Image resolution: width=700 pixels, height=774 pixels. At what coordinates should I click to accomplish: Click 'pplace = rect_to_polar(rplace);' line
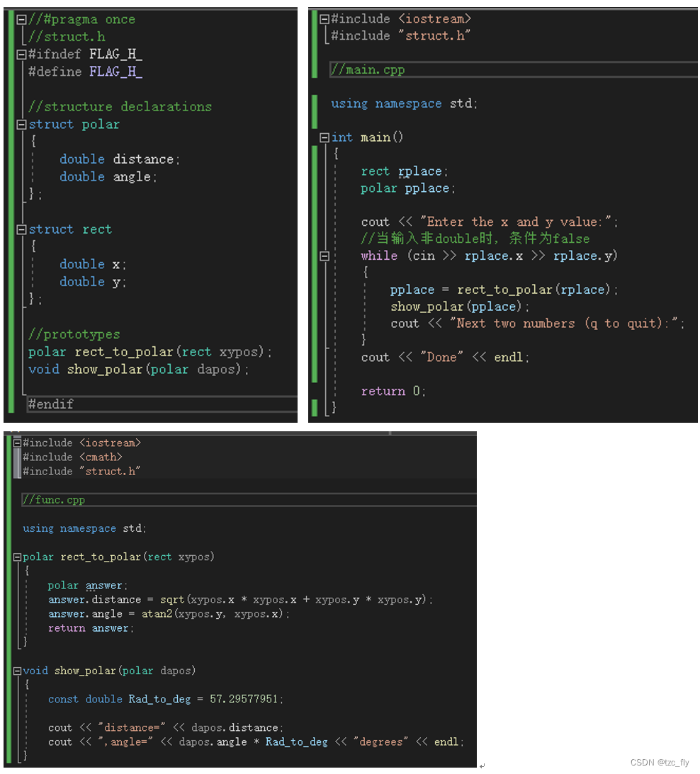click(x=504, y=290)
